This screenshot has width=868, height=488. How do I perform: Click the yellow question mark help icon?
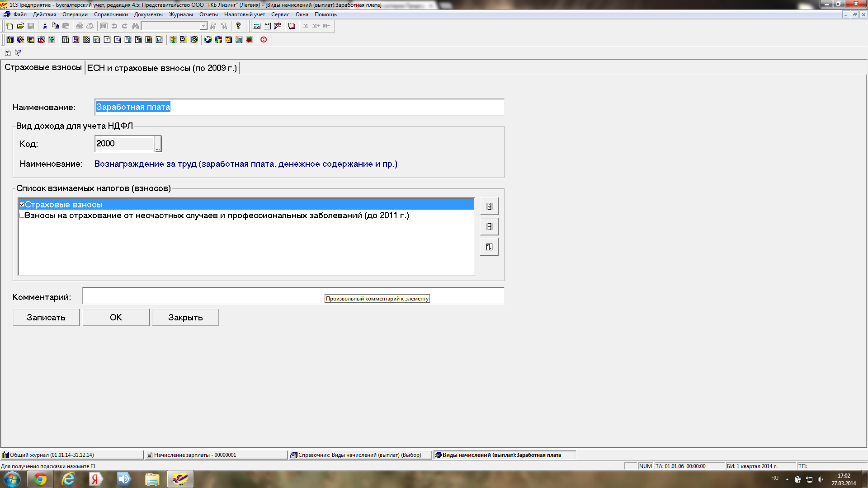(238, 26)
